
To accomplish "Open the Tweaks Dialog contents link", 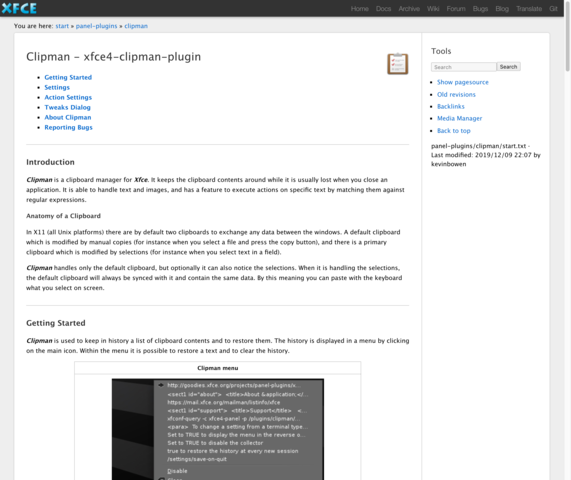I will tap(67, 107).
